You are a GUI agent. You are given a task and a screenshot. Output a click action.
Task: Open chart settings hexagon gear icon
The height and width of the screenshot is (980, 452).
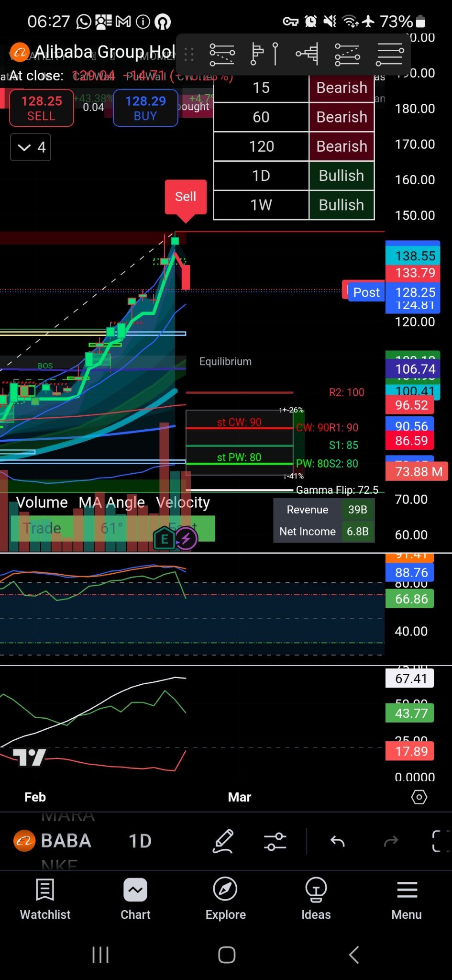(x=419, y=797)
